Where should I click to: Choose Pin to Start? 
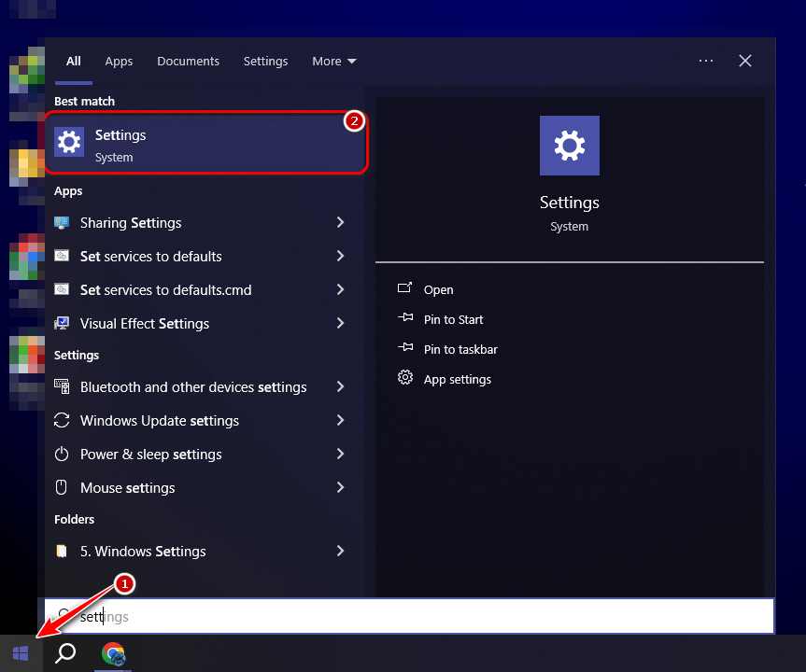pos(453,319)
